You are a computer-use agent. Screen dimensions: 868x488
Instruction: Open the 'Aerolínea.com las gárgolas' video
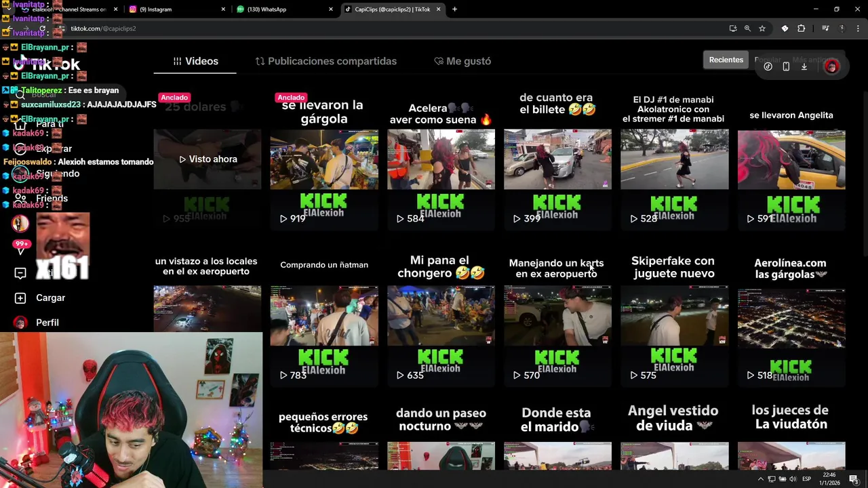[x=791, y=316]
